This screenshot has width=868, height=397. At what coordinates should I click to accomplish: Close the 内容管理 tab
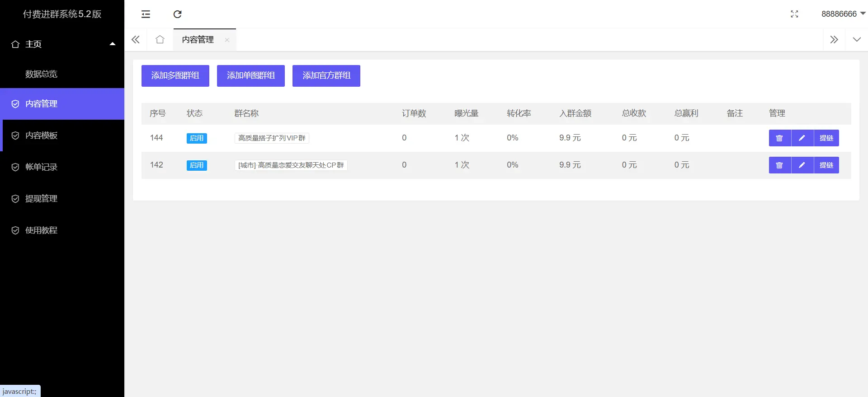pyautogui.click(x=227, y=40)
